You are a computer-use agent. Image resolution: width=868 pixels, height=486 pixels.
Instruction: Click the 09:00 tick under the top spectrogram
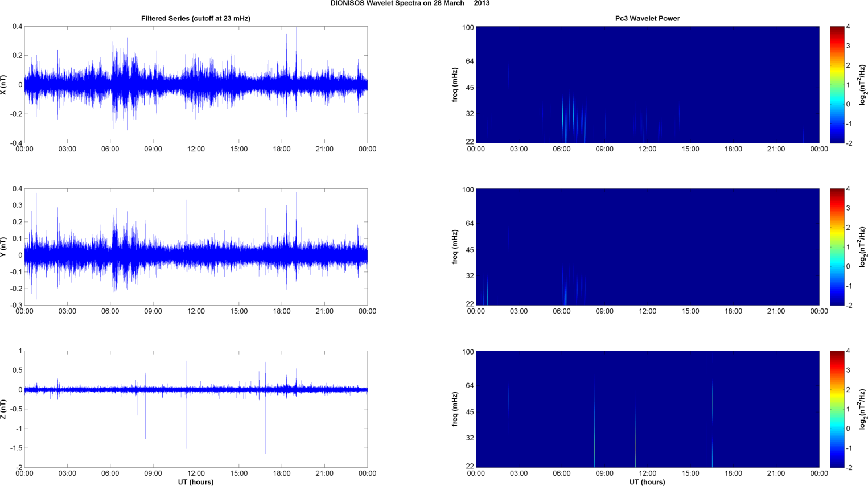604,149
